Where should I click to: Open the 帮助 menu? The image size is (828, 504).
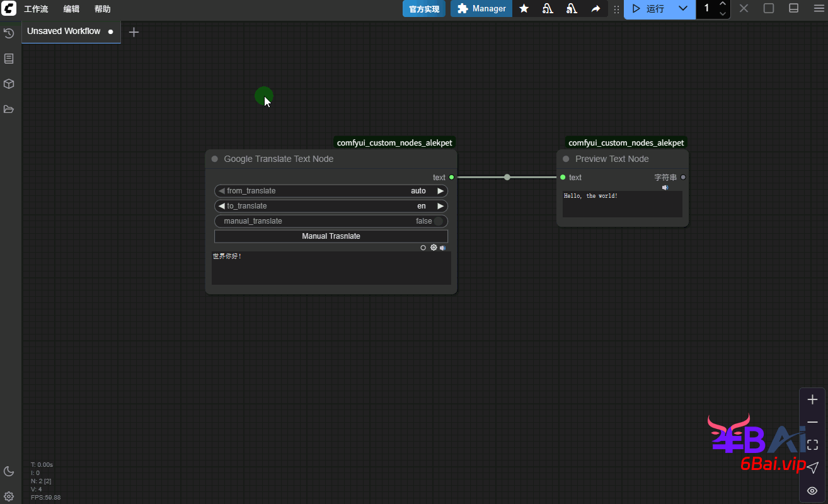[102, 9]
